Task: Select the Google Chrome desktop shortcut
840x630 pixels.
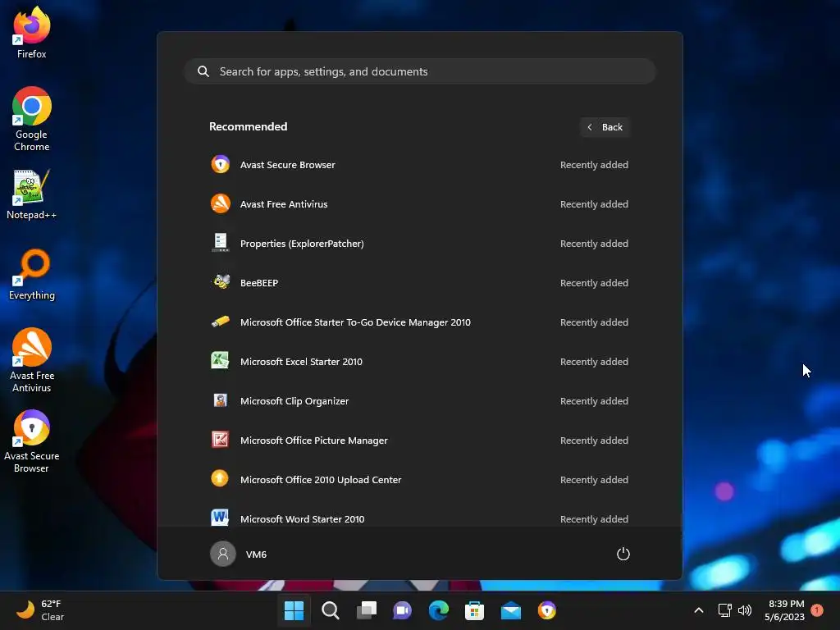Action: (x=32, y=119)
